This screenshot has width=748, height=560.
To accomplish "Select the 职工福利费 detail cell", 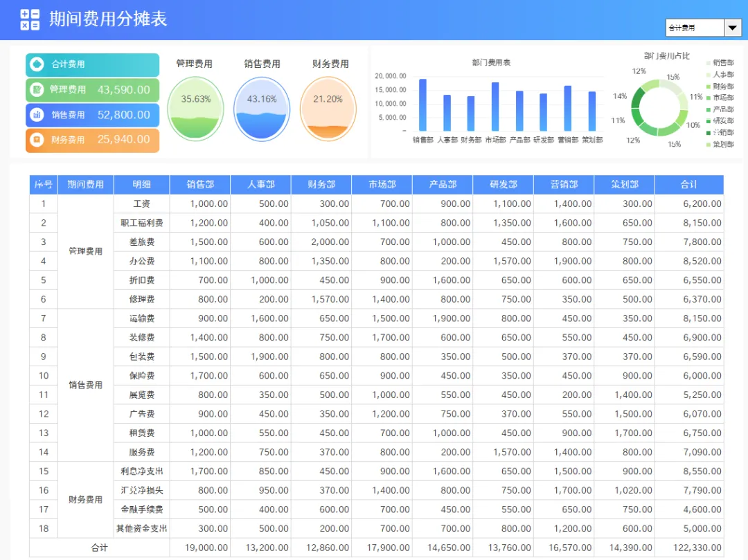I will (142, 223).
